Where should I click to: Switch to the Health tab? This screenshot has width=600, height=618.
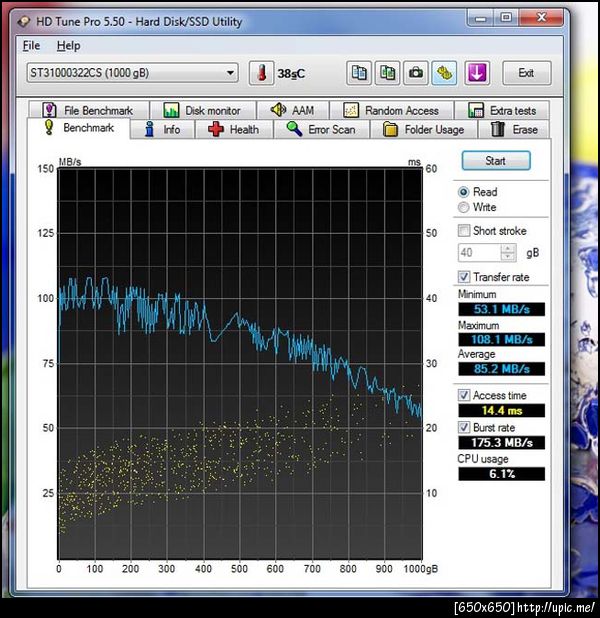(234, 129)
